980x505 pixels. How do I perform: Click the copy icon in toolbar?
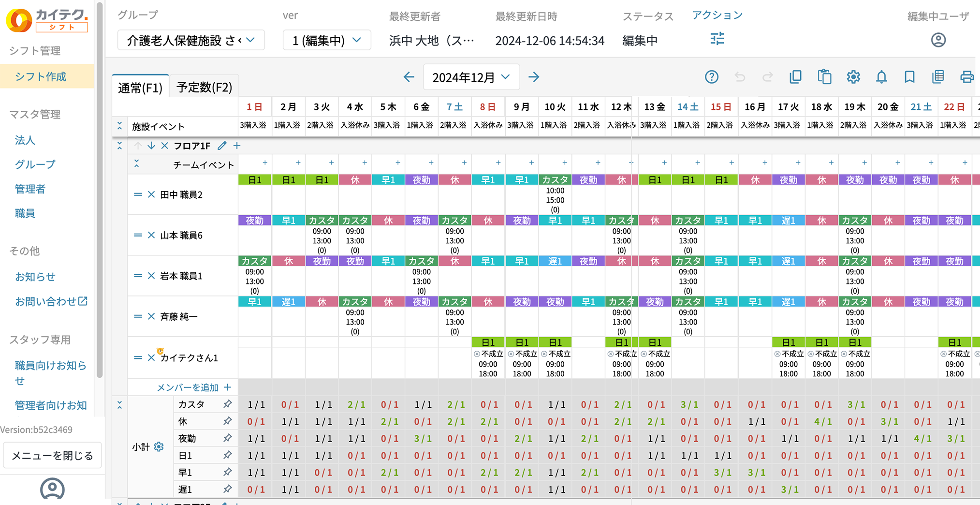pyautogui.click(x=795, y=77)
